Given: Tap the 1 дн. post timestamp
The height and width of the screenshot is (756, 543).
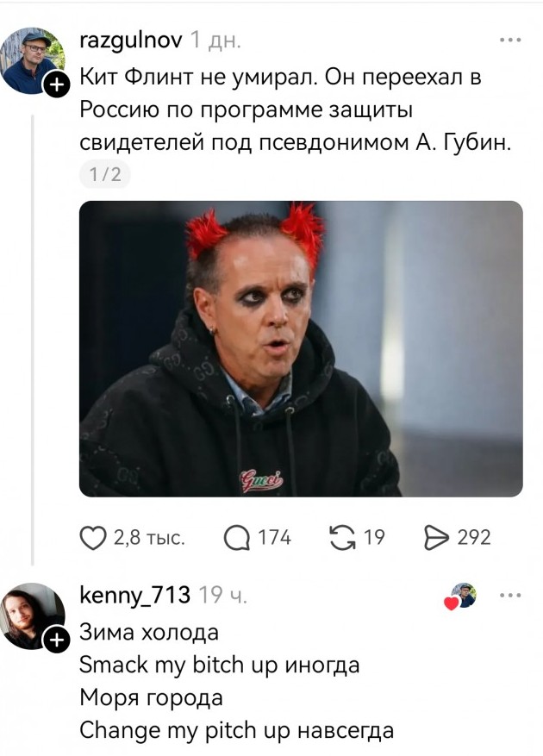Looking at the screenshot, I should pos(215,41).
